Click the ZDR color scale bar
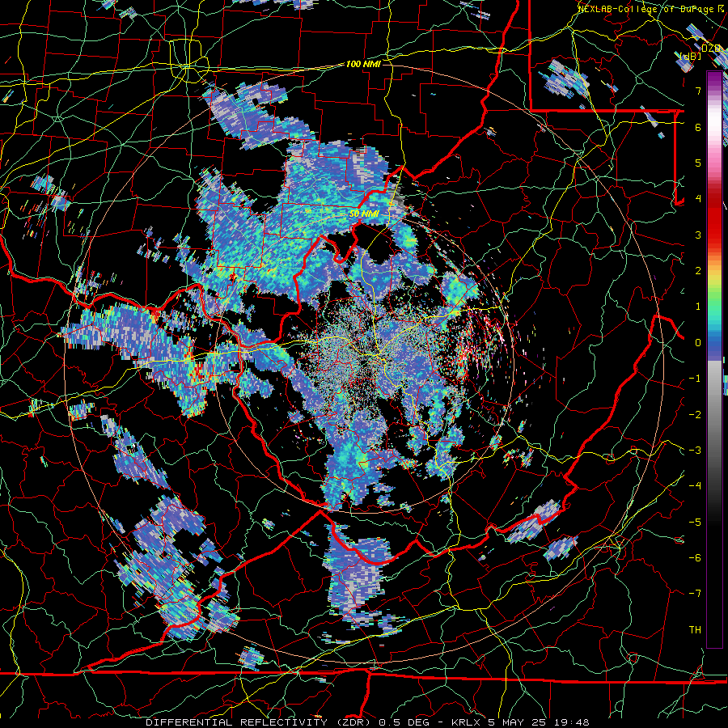The image size is (728, 728). 714,359
